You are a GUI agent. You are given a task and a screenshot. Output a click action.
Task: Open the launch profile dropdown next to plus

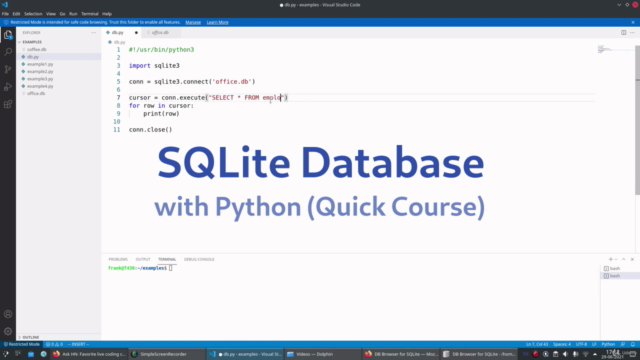(616, 260)
